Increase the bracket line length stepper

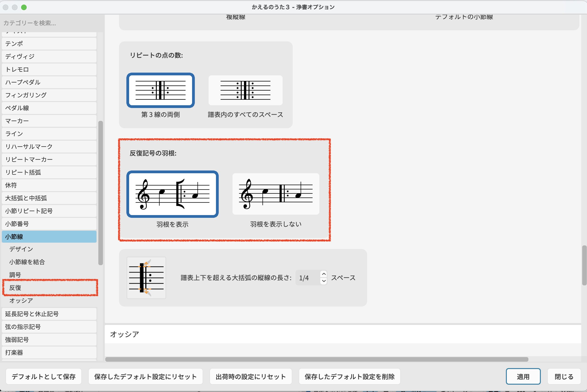coord(324,274)
